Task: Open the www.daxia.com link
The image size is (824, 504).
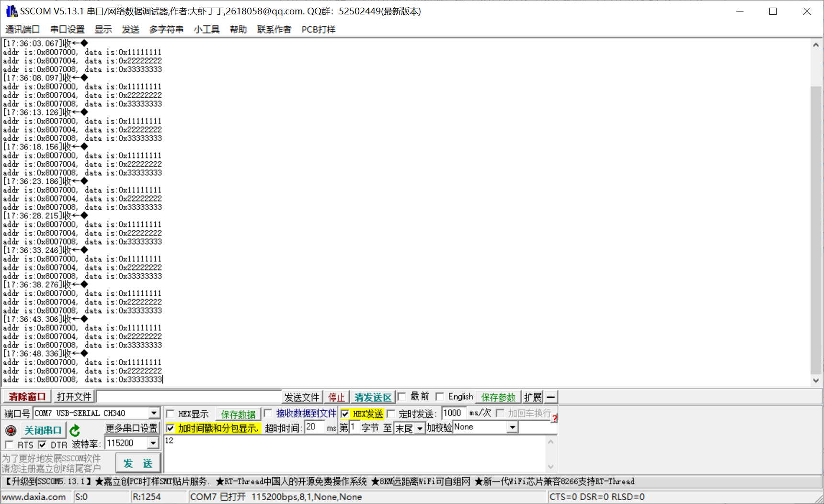Action: 34,497
